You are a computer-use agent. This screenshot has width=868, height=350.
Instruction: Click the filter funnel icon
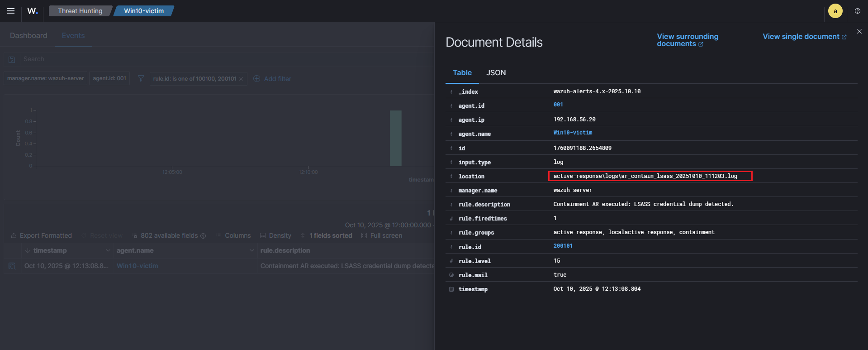point(141,79)
